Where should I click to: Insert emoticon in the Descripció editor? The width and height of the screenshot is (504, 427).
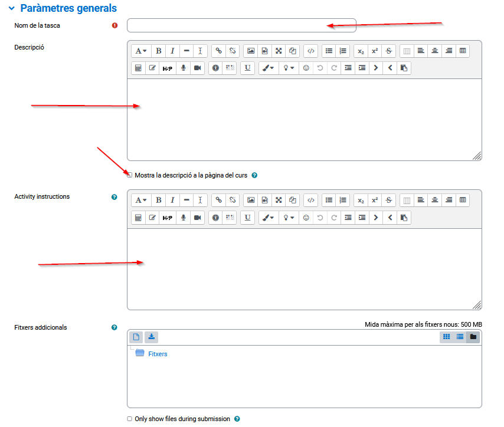(x=306, y=68)
